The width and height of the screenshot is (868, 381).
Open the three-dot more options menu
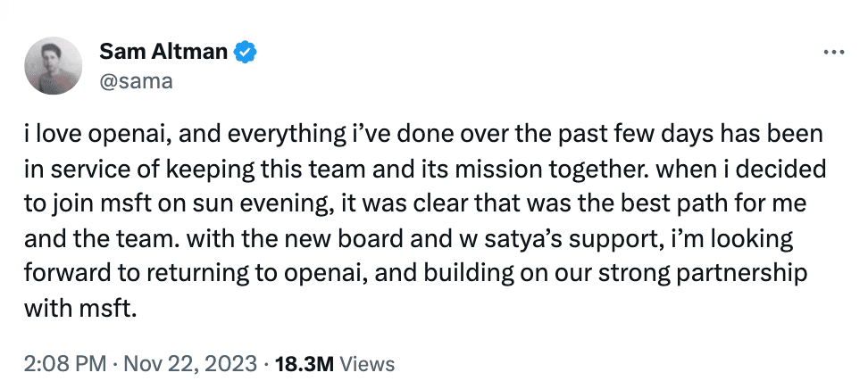tap(832, 53)
